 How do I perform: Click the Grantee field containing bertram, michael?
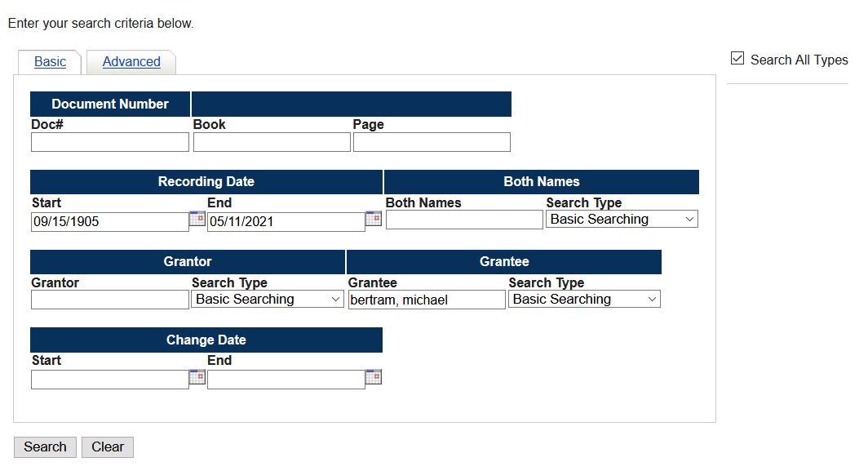coord(427,300)
